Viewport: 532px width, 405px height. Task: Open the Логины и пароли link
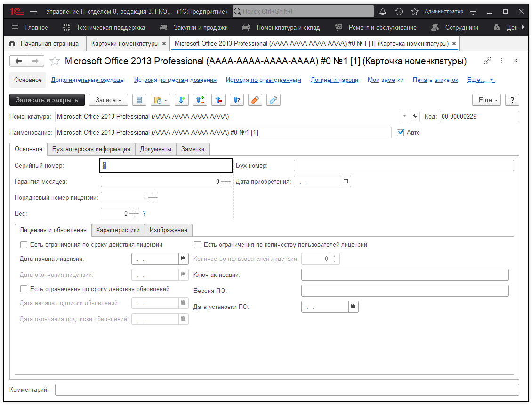click(334, 80)
